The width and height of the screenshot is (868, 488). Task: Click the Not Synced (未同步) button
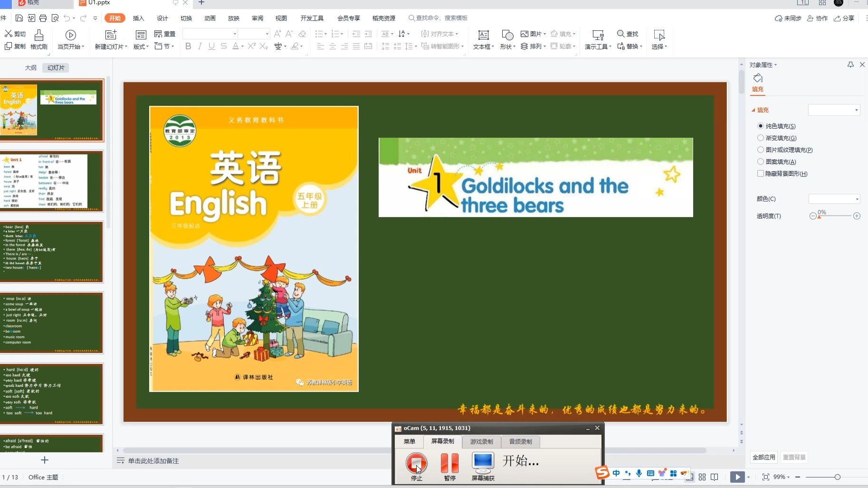pos(788,18)
